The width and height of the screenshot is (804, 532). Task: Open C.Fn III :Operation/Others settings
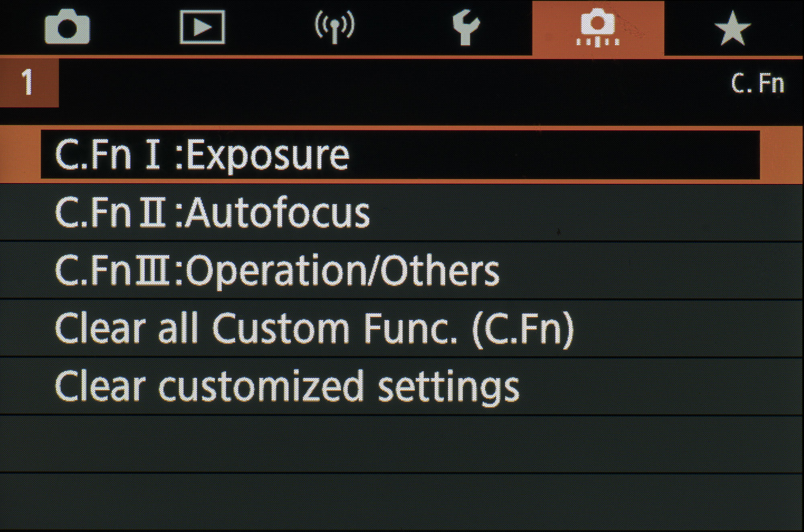pos(277,271)
